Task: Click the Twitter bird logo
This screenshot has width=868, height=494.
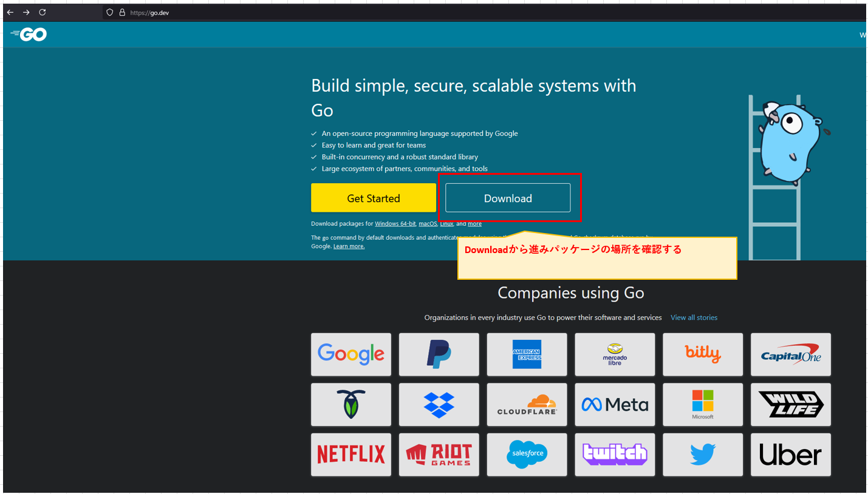Action: coord(703,455)
